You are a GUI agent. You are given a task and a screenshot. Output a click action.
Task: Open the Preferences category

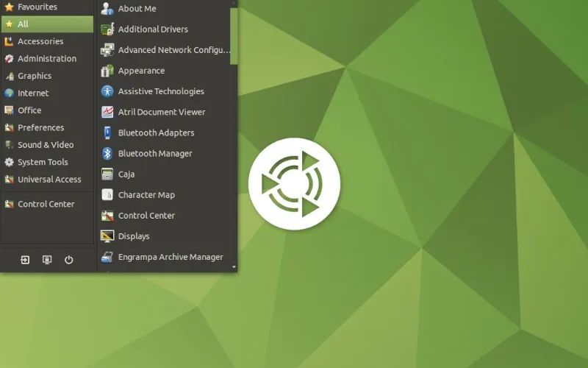coord(47,127)
